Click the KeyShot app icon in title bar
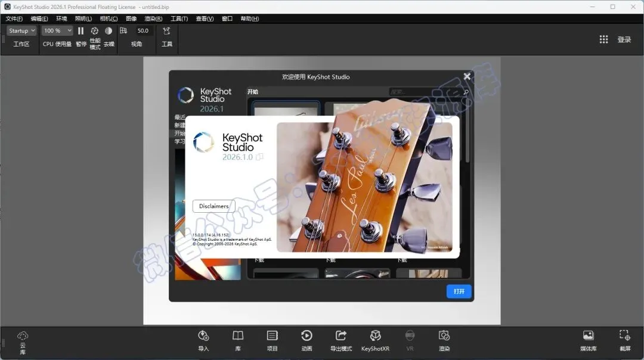The image size is (644, 360). [7, 7]
